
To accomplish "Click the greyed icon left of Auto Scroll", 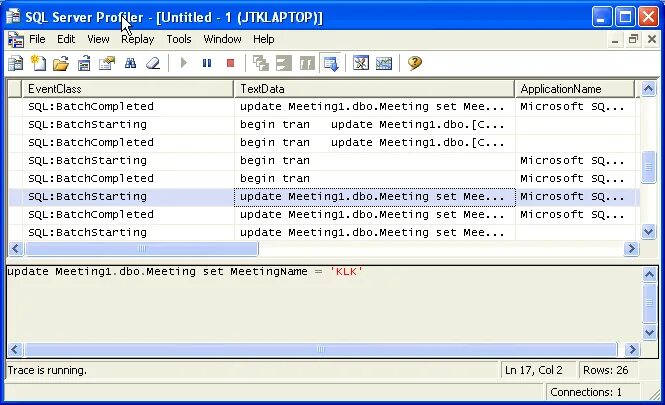I will [x=307, y=64].
